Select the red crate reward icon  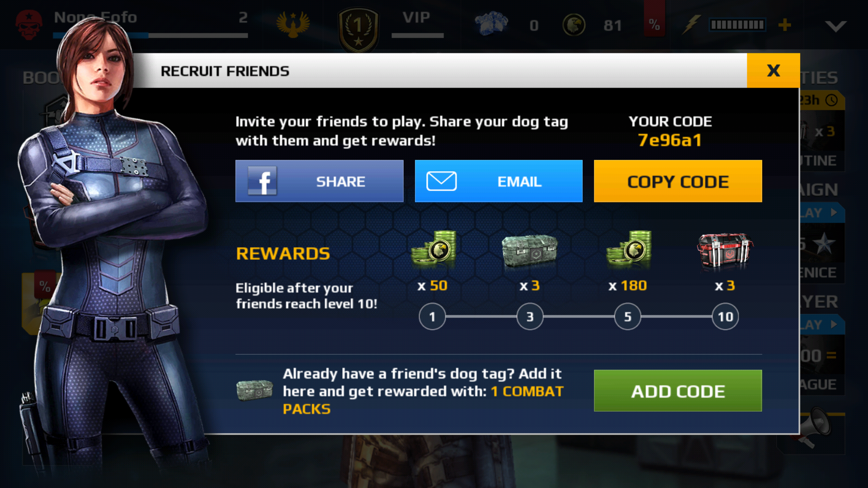(725, 251)
